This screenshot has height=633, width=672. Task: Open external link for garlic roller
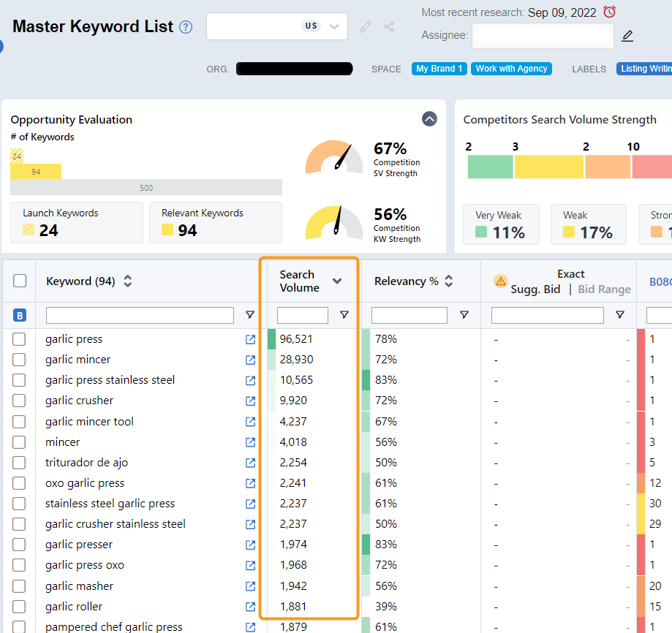[250, 607]
